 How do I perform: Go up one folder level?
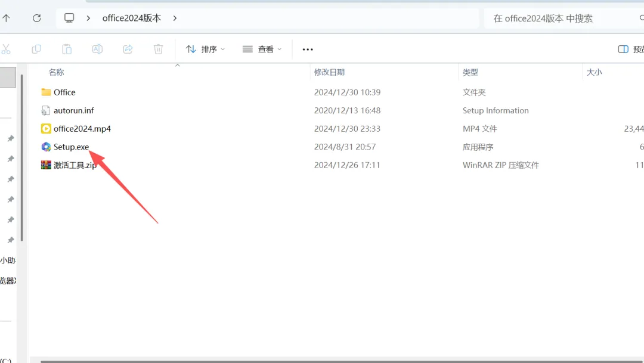[6, 18]
